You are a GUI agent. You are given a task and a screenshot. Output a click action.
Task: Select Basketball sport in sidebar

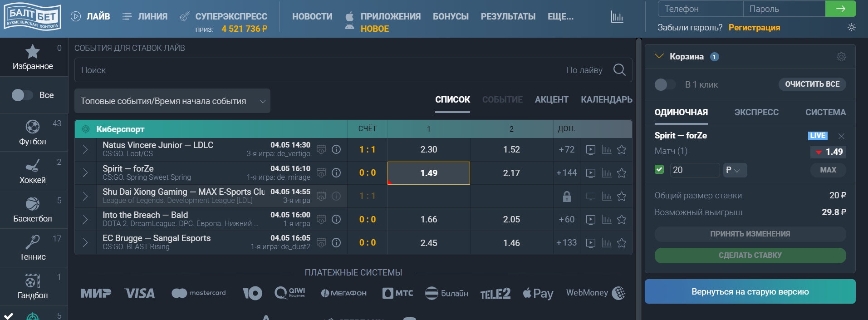pyautogui.click(x=33, y=209)
